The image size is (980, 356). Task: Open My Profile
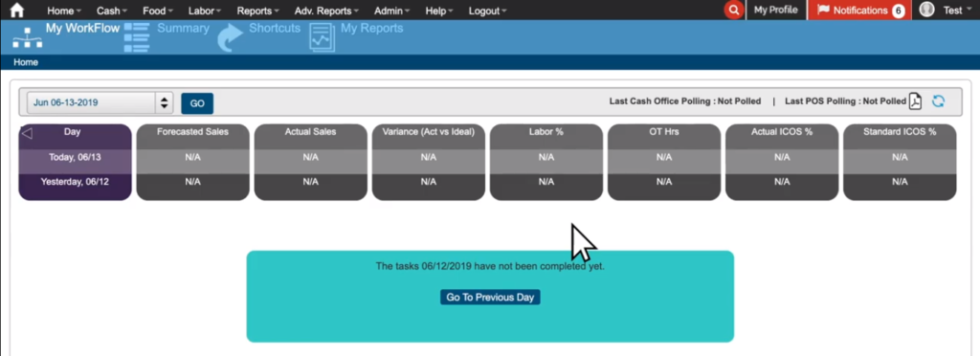[775, 10]
